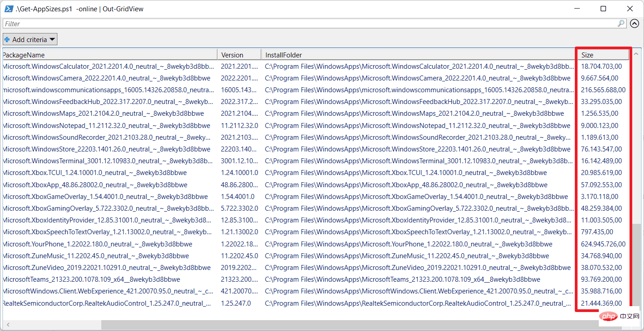The width and height of the screenshot is (644, 331).
Task: Click size value 797.435,00
Action: coord(597,232)
